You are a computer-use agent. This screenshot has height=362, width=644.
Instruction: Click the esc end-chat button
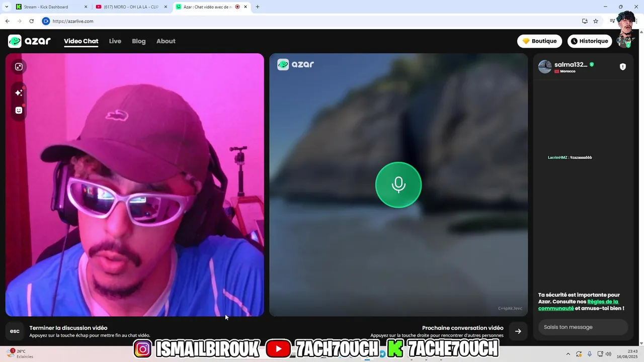coord(15,331)
